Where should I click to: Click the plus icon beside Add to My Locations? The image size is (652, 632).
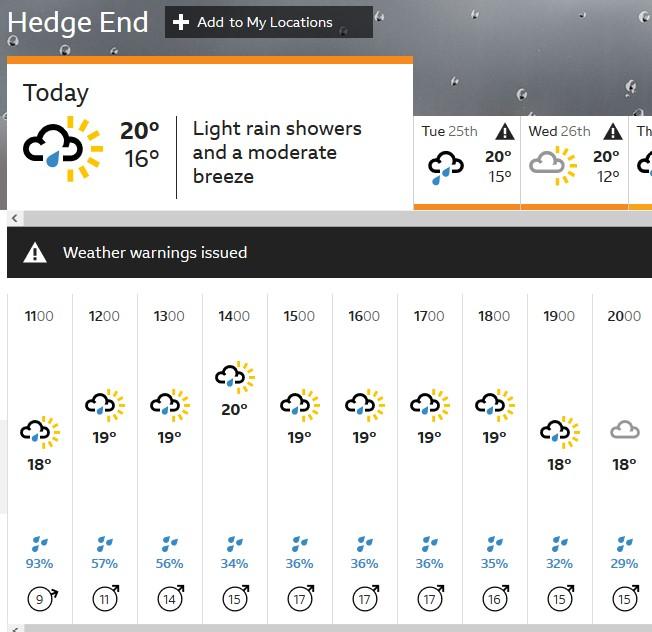pos(181,22)
